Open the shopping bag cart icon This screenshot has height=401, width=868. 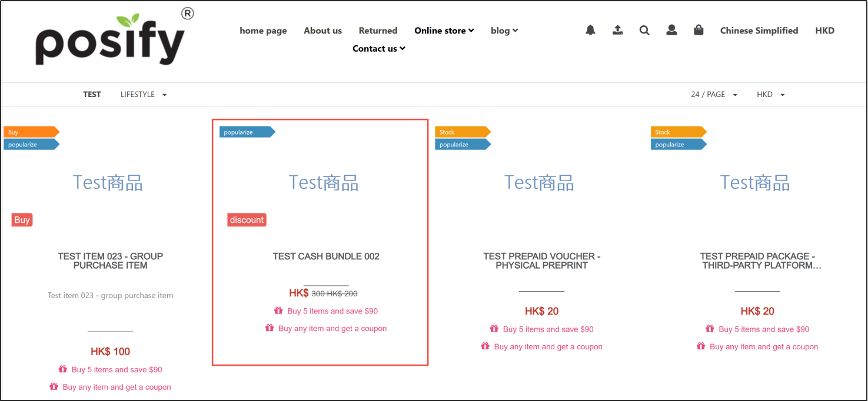(x=699, y=30)
